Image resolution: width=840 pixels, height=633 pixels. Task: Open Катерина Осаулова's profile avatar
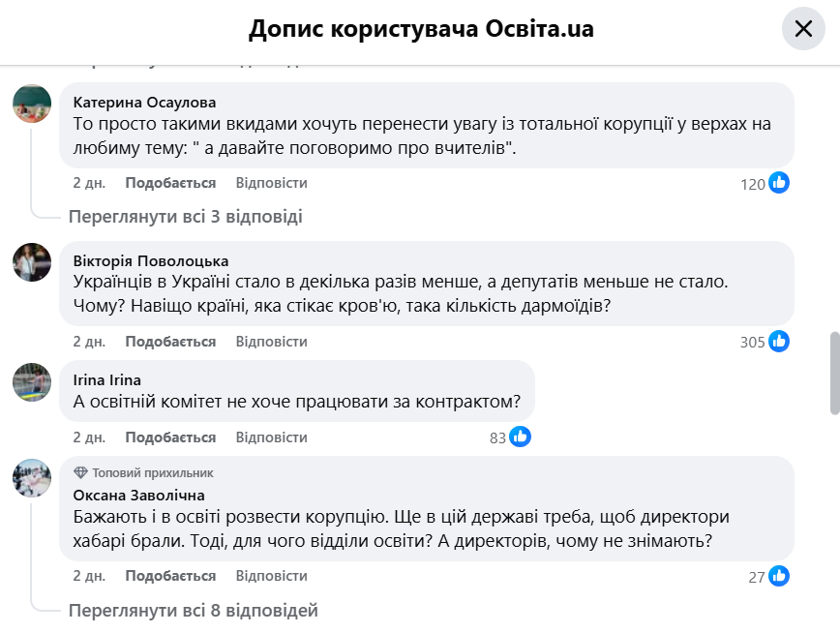coord(32,104)
